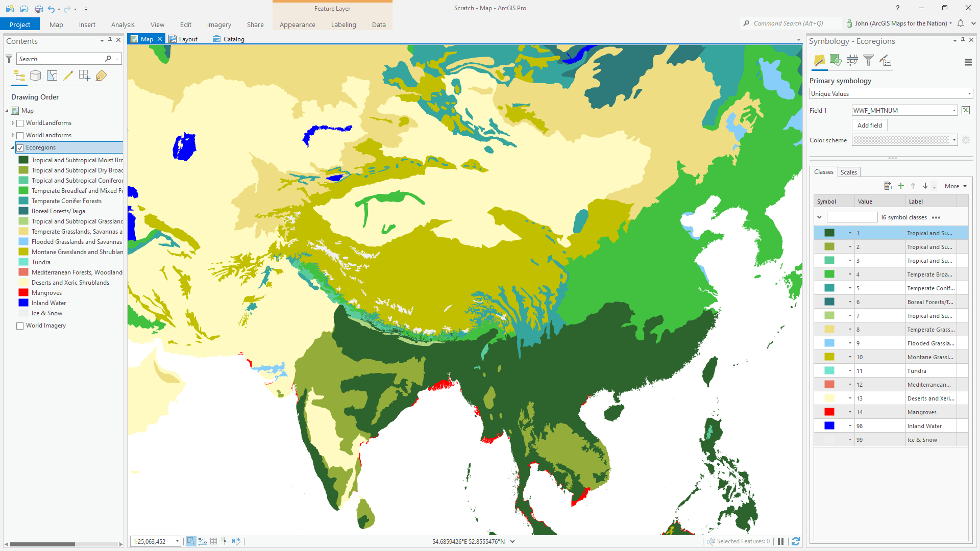Open Vary symbology by attribute tab
980x551 pixels.
point(836,61)
